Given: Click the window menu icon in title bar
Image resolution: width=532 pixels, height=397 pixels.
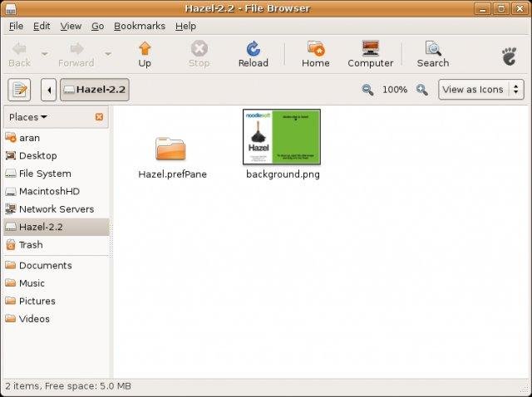Looking at the screenshot, I should tap(11, 9).
